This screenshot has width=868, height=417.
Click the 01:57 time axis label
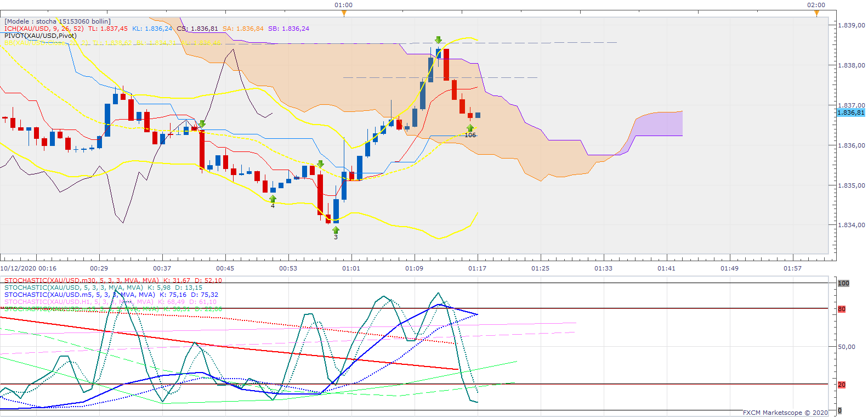point(793,268)
